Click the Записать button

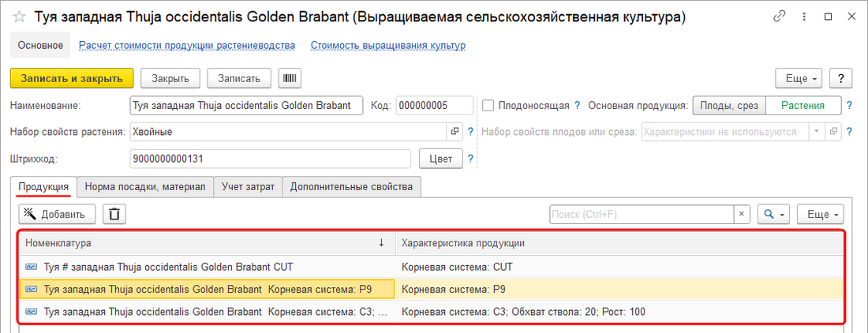pos(239,78)
